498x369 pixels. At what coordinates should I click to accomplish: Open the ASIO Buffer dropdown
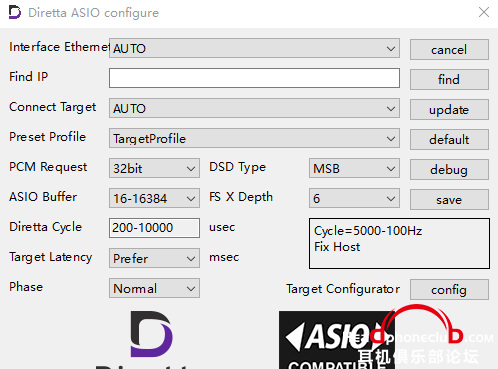pos(154,198)
